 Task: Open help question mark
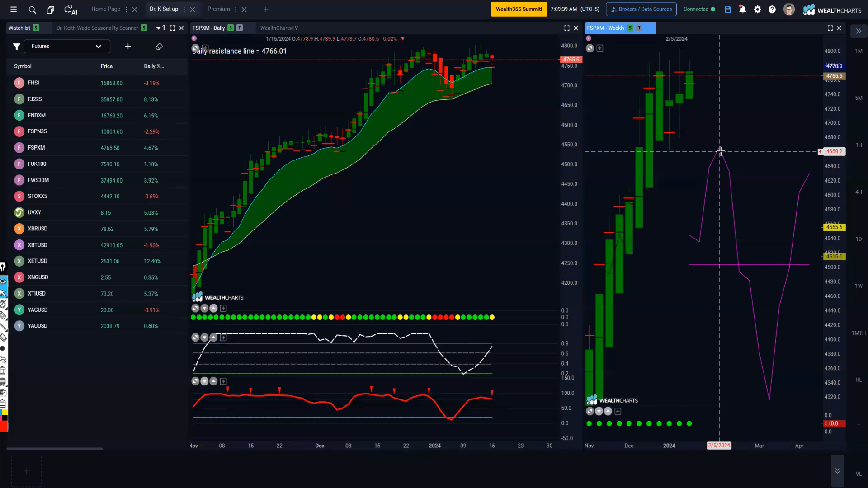tap(772, 9)
